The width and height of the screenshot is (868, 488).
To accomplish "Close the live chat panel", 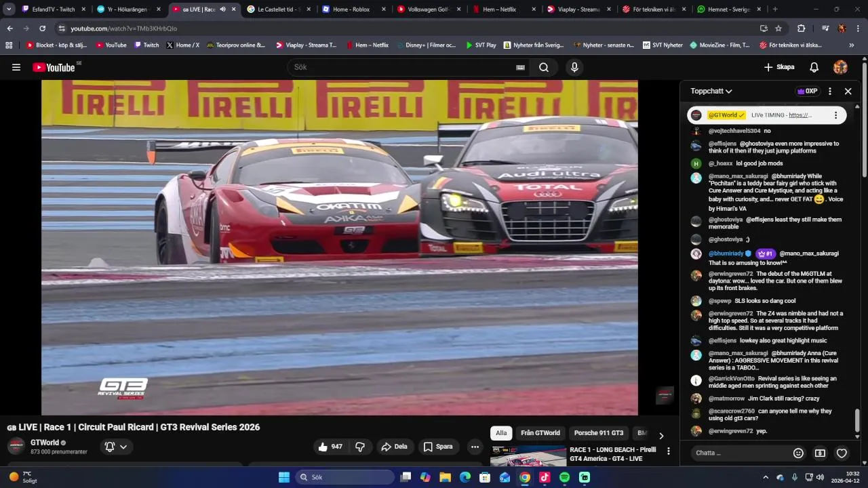I will pos(848,91).
